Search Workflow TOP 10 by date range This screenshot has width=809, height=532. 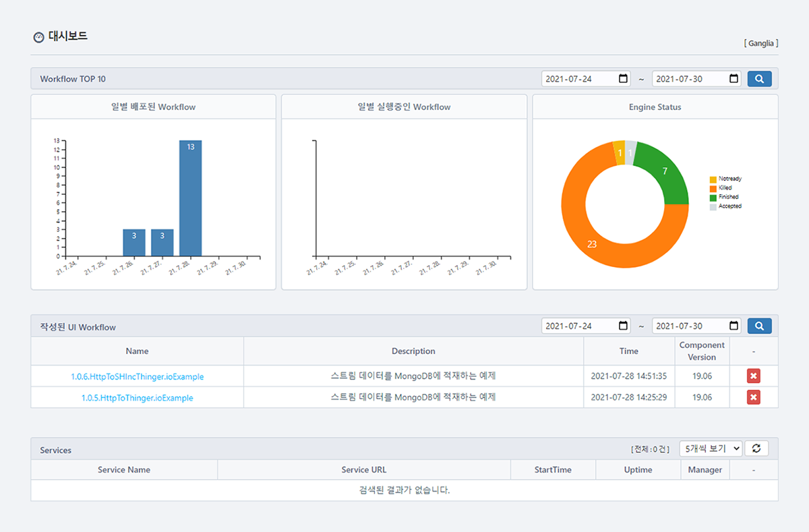(759, 79)
